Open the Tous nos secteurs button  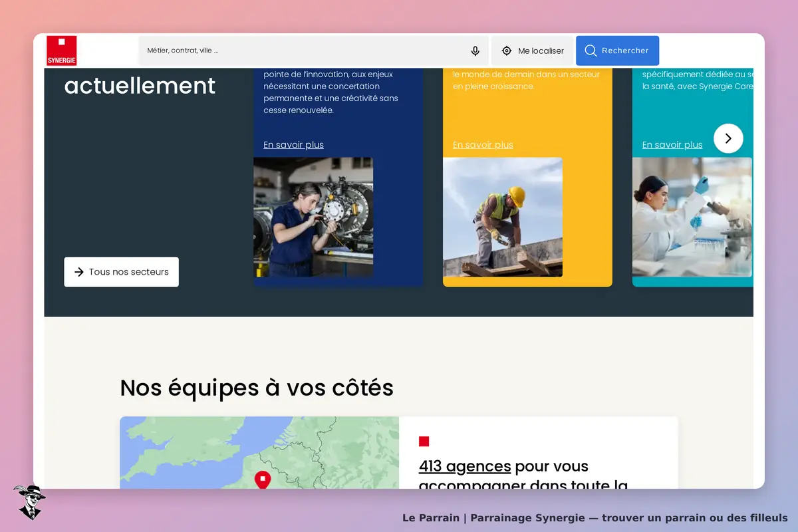121,272
